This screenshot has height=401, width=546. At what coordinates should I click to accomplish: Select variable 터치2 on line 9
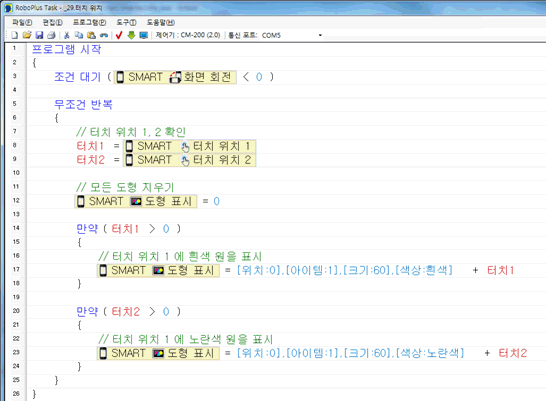click(x=91, y=160)
